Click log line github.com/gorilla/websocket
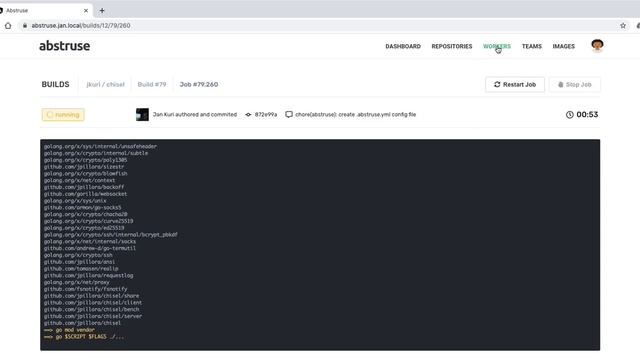This screenshot has height=360, width=640. click(85, 194)
